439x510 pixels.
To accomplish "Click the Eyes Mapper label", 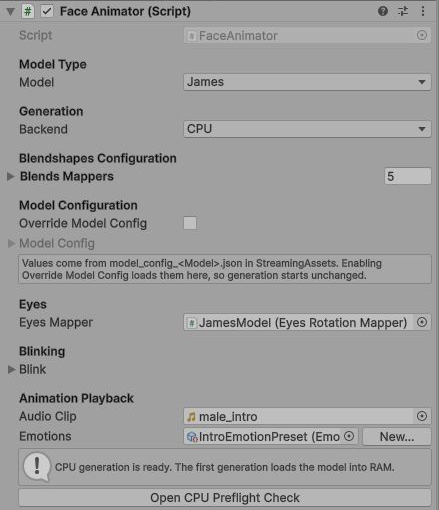I will click(56, 323).
